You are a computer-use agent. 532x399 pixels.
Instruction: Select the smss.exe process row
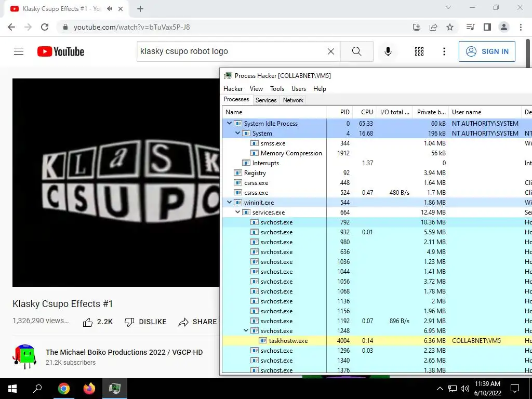[377, 143]
